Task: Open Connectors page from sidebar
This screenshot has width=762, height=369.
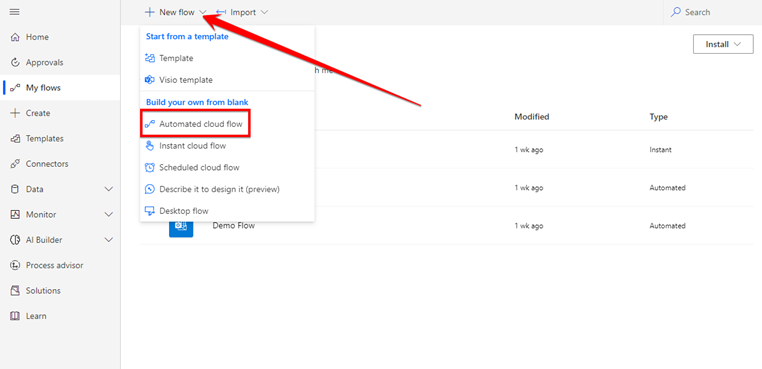Action: click(x=60, y=164)
